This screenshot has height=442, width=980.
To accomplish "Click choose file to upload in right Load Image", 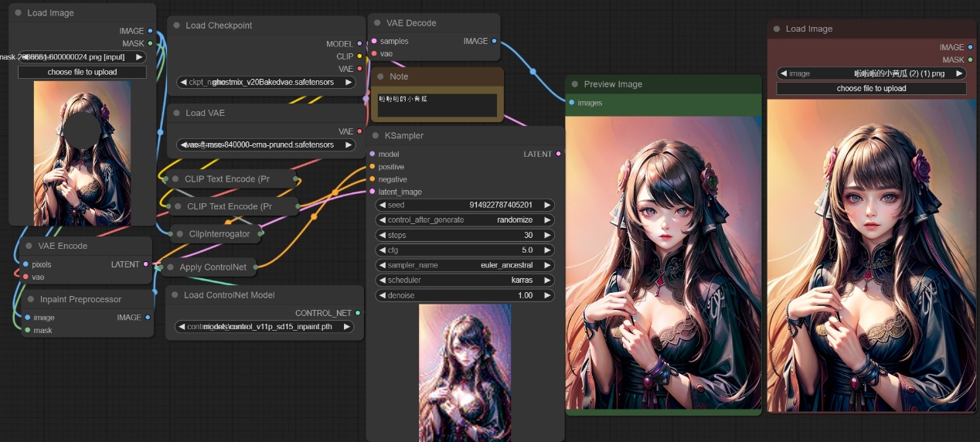I will (x=871, y=89).
